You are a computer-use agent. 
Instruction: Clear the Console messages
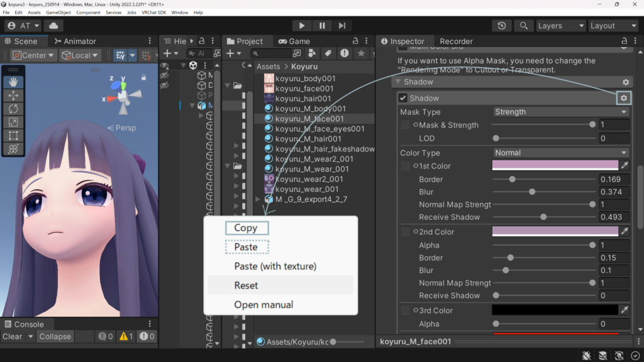pyautogui.click(x=13, y=337)
